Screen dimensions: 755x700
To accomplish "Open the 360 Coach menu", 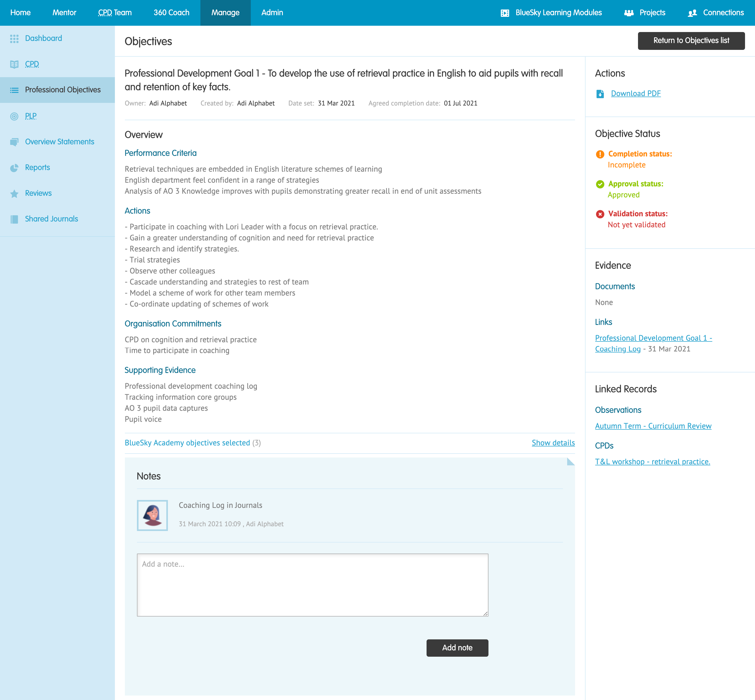I will tap(172, 13).
